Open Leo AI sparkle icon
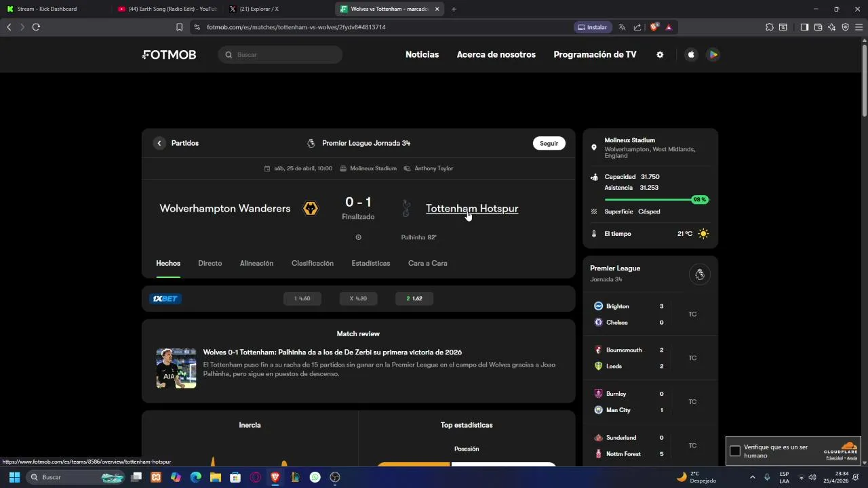 tap(831, 27)
